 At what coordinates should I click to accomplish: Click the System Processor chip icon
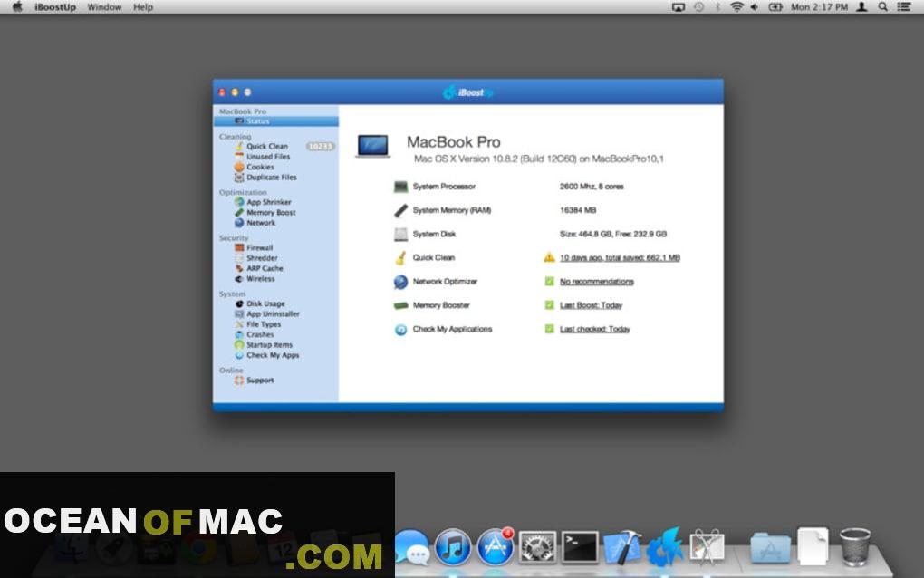[400, 187]
